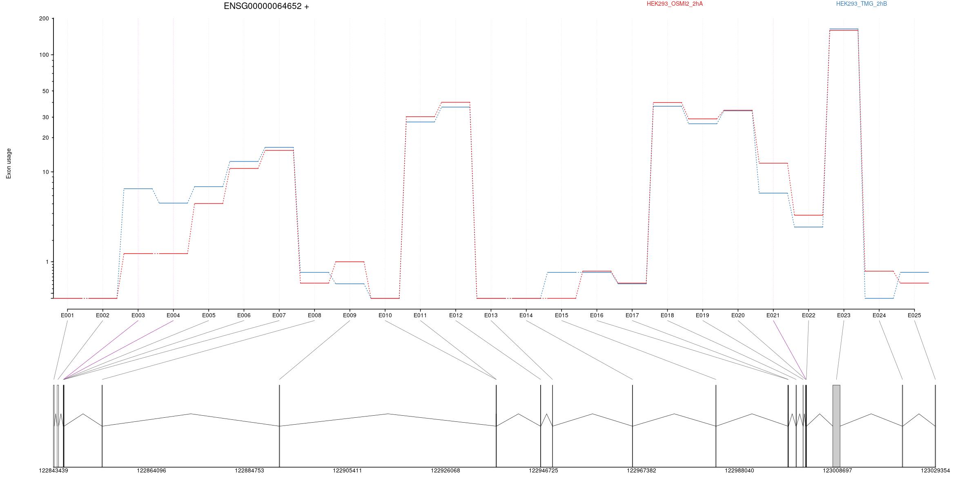
Task: Click exon label E017
Action: (x=632, y=315)
